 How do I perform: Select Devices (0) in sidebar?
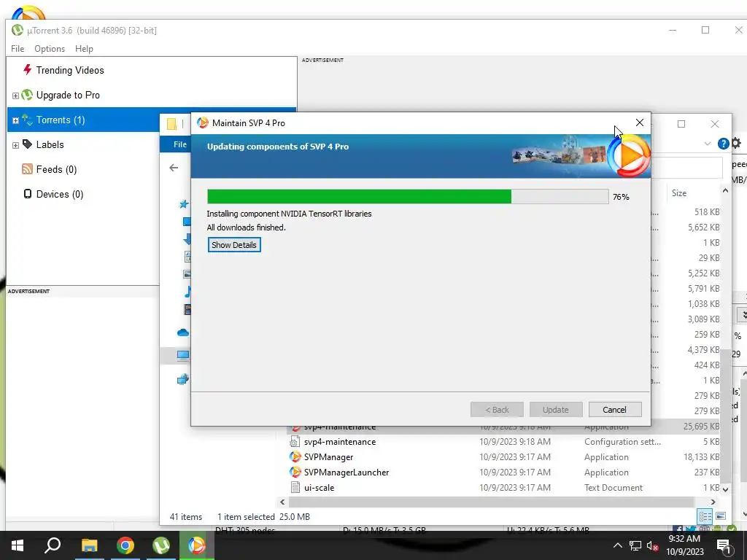tap(60, 194)
